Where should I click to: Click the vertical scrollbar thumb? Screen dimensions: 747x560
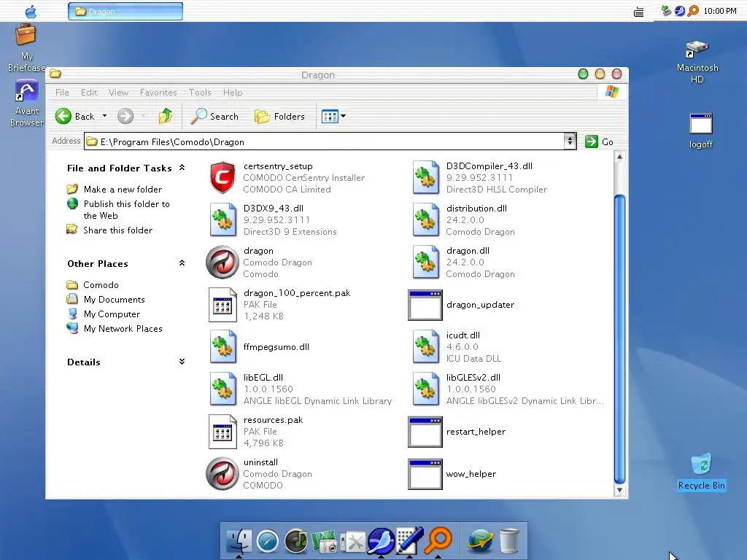click(619, 340)
